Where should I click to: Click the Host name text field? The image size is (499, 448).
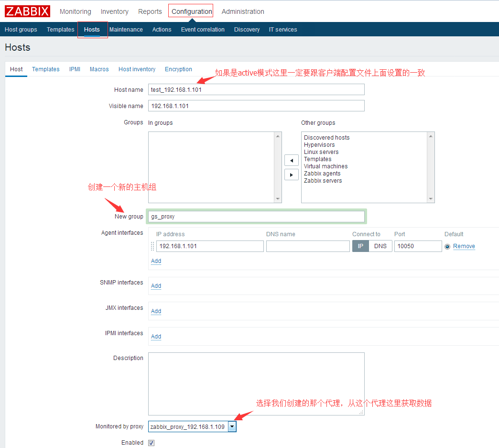click(256, 89)
